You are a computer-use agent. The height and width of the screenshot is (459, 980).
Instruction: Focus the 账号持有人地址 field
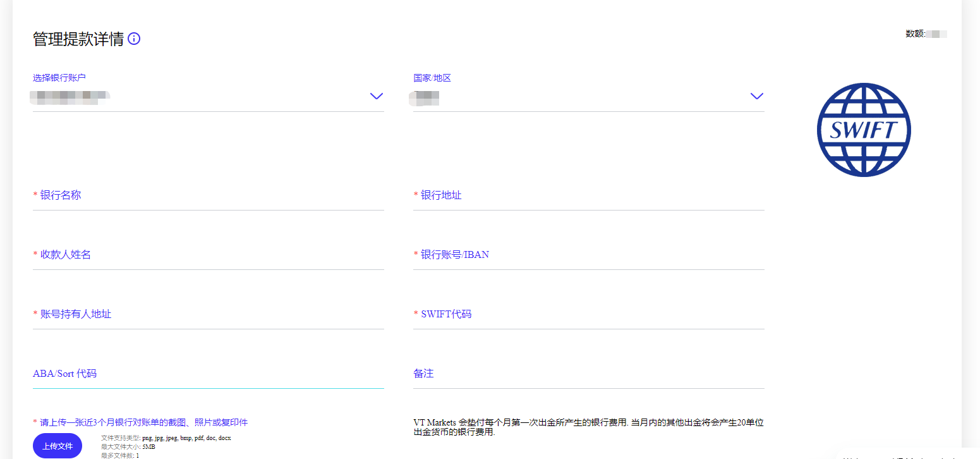pos(208,315)
